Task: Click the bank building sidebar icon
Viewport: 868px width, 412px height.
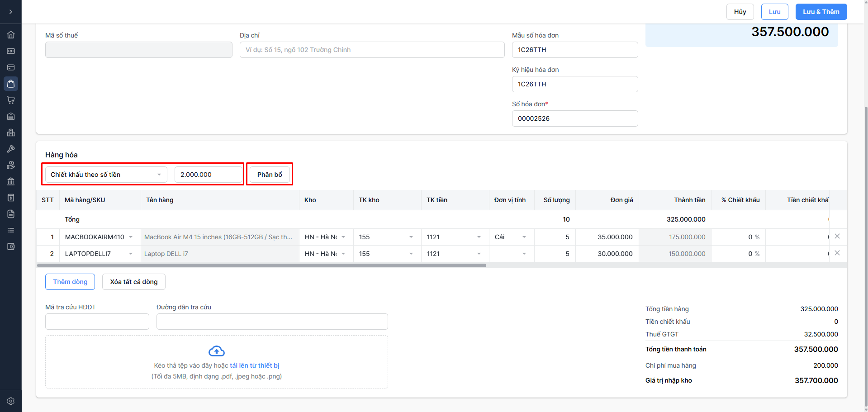Action: point(11,181)
